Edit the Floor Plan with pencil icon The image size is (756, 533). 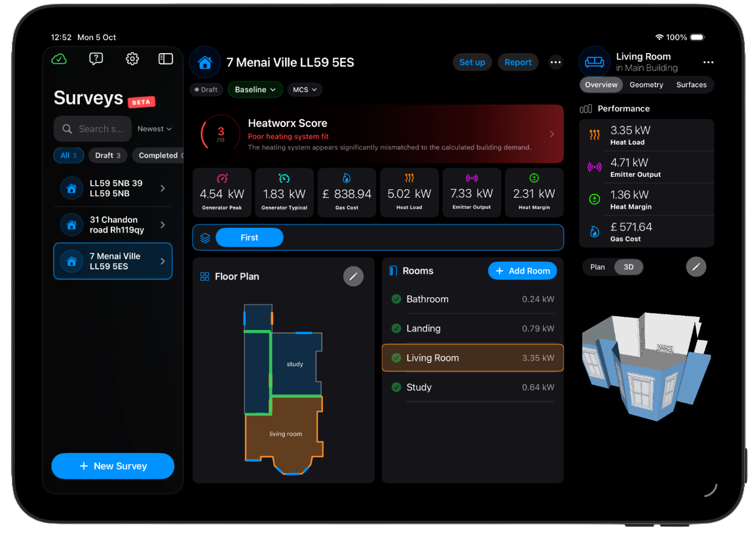(x=353, y=276)
